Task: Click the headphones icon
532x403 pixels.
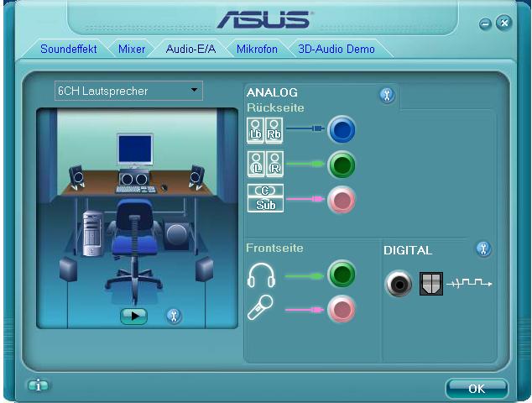Action: pyautogui.click(x=261, y=275)
